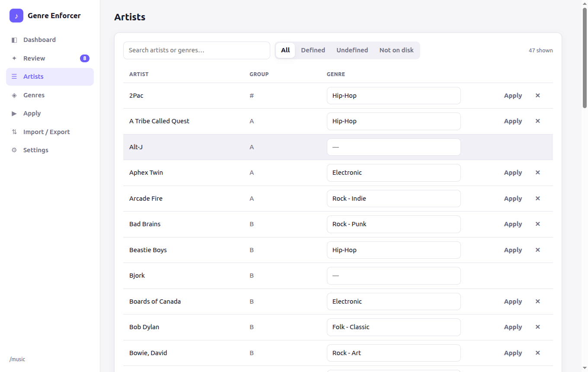Screen dimensions: 588x372
Task: Open Bjork's empty genre field
Action: (x=394, y=276)
